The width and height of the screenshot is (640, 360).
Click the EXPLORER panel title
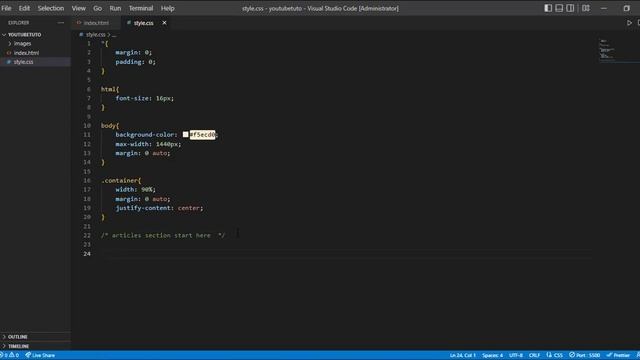18,23
